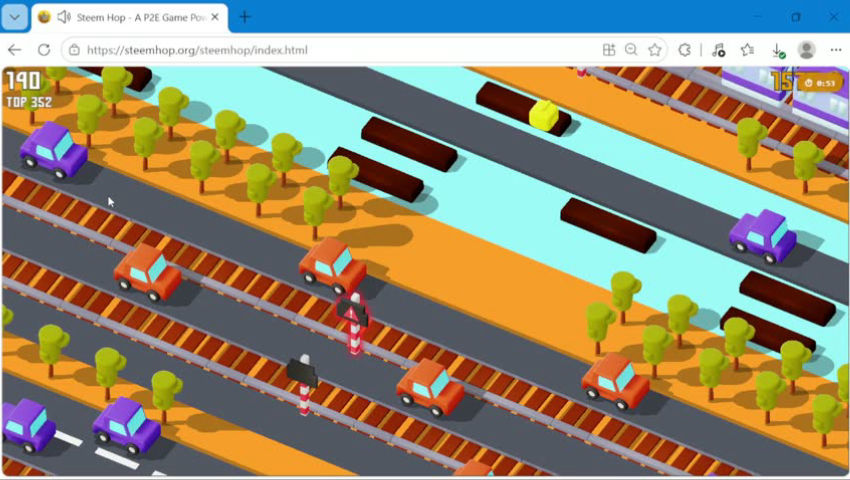
Task: Maximize or restore the browser window
Action: [x=796, y=17]
